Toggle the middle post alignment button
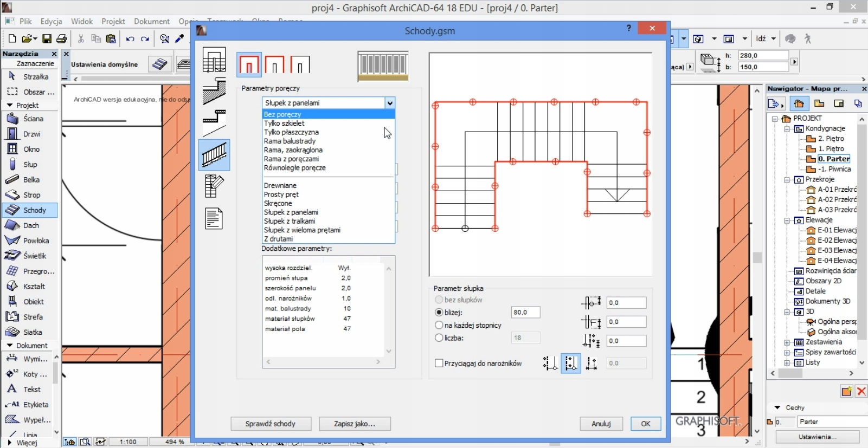 pos(570,363)
